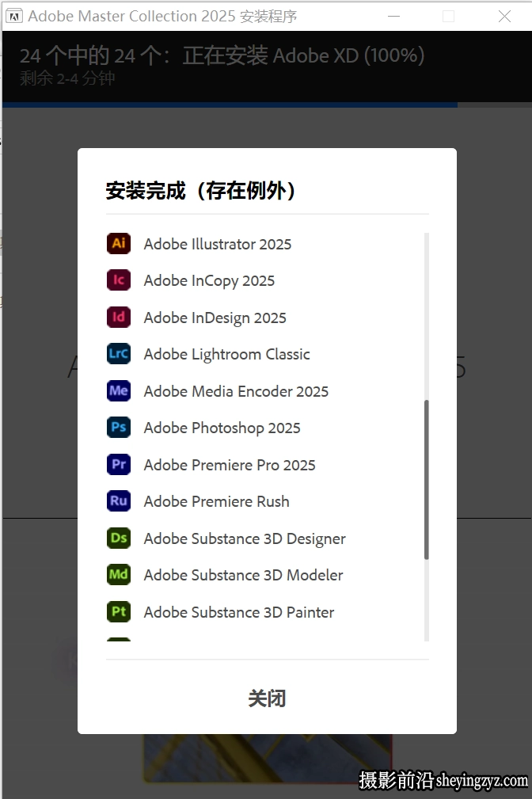Screen dimensions: 532x799
Task: Click the Premiere Pro Pr icon
Action: 119,464
